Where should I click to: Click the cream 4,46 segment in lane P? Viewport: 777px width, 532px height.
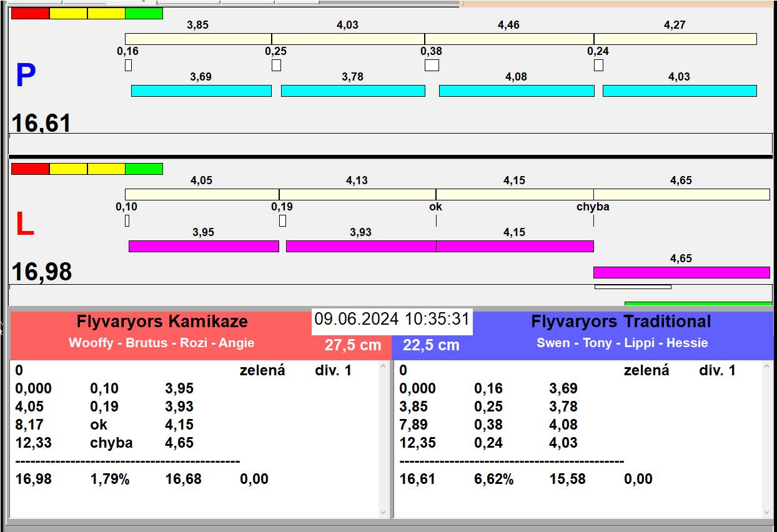[x=509, y=39]
